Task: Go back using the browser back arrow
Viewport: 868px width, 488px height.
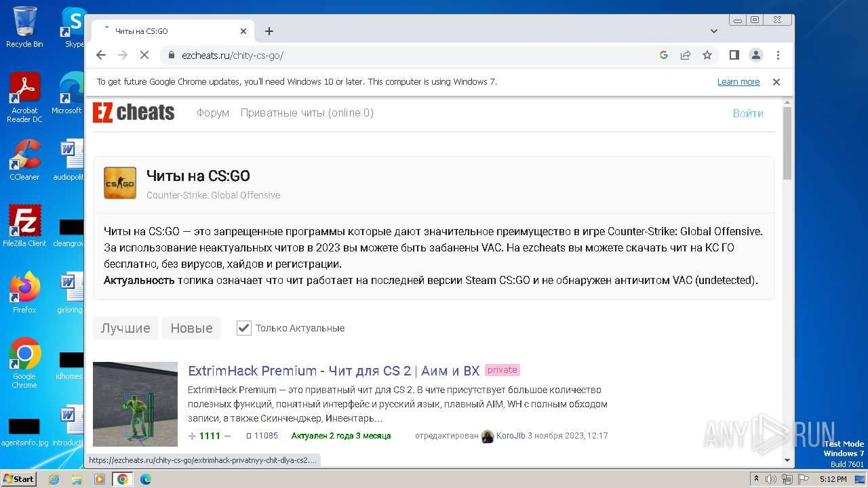Action: [101, 55]
